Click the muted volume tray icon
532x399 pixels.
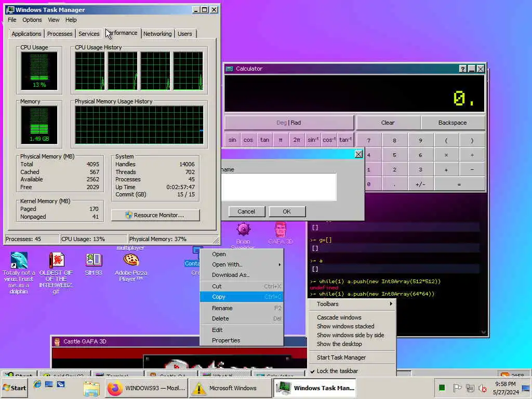483,388
